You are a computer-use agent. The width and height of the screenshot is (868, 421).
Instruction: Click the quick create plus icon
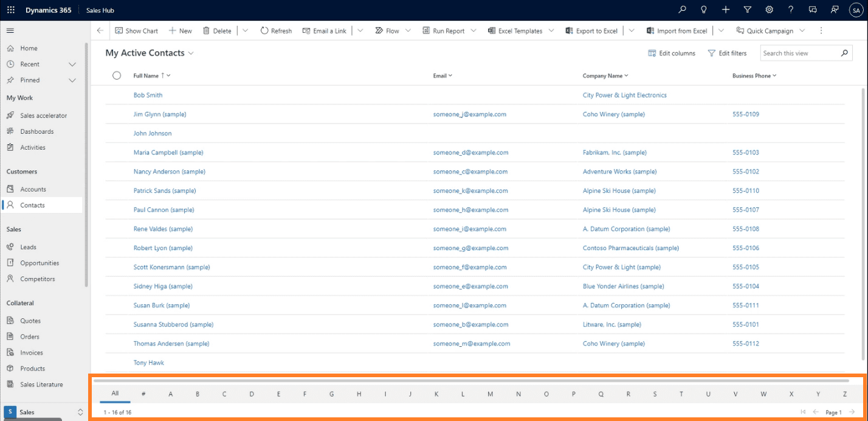coord(726,10)
